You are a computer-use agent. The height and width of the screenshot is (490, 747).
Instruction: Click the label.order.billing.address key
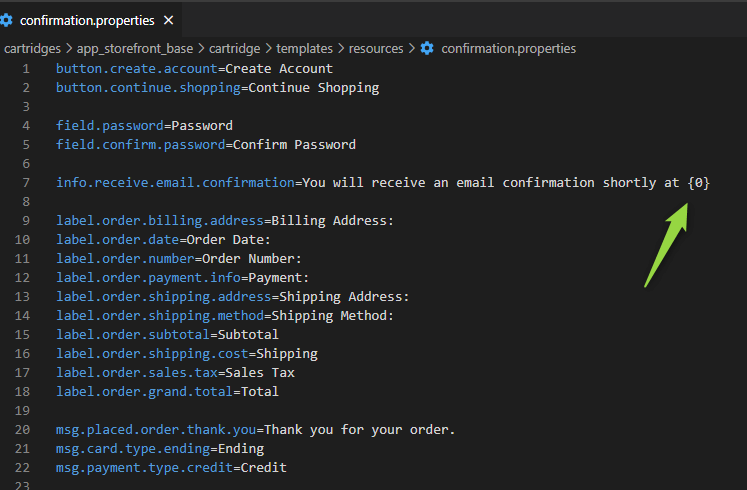(160, 221)
